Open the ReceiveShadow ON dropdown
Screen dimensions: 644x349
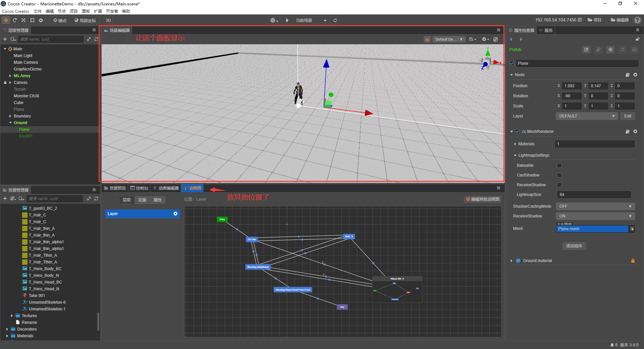[x=595, y=216]
